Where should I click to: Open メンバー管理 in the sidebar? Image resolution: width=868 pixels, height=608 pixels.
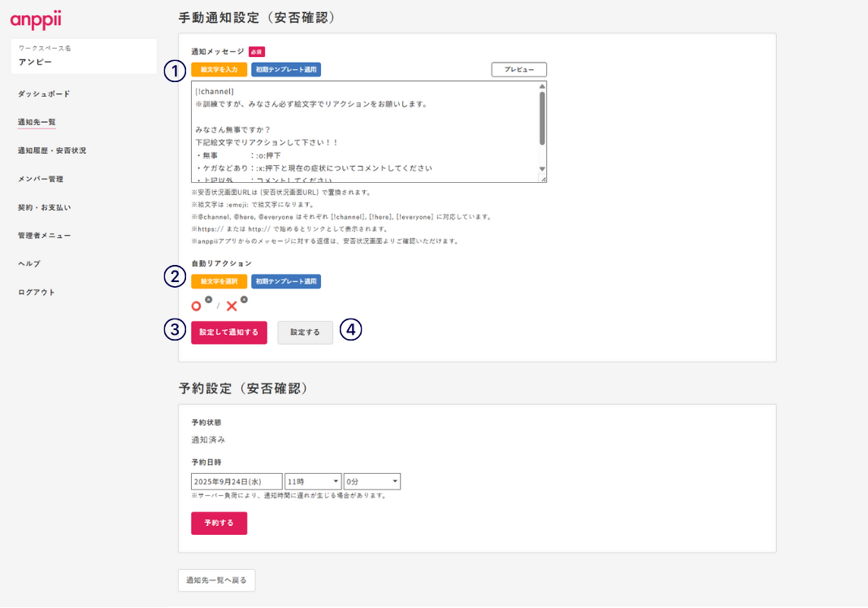(41, 179)
